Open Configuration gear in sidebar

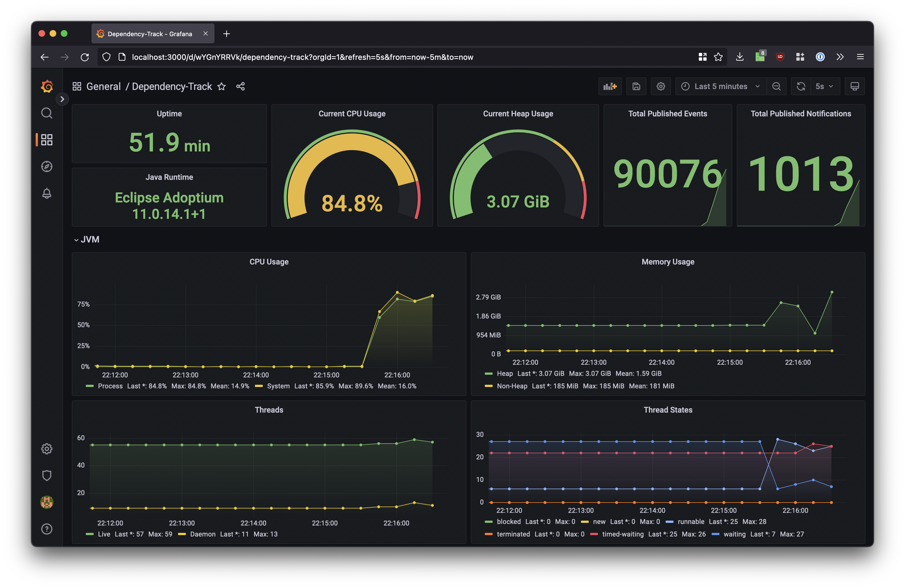tap(47, 449)
